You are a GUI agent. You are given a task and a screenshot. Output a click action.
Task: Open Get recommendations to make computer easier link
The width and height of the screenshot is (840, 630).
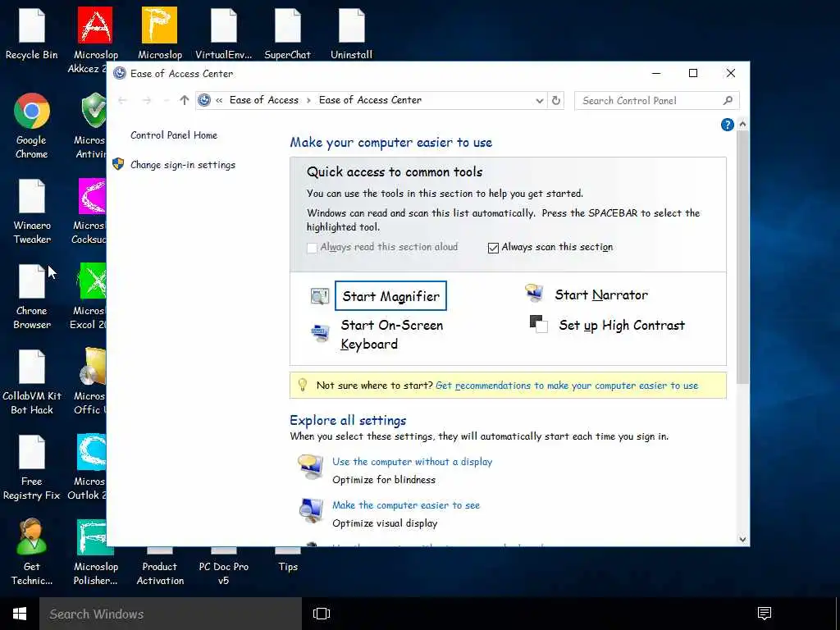[x=567, y=386]
